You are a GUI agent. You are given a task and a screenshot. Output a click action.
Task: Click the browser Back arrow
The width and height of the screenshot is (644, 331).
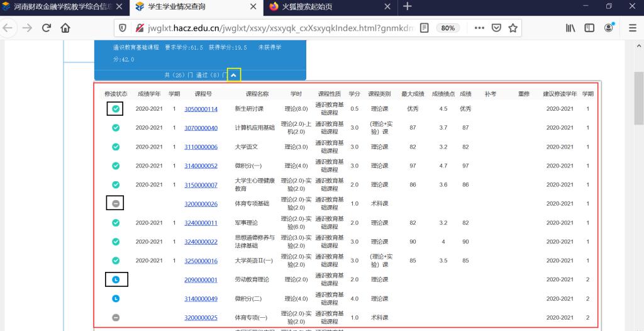(8, 28)
